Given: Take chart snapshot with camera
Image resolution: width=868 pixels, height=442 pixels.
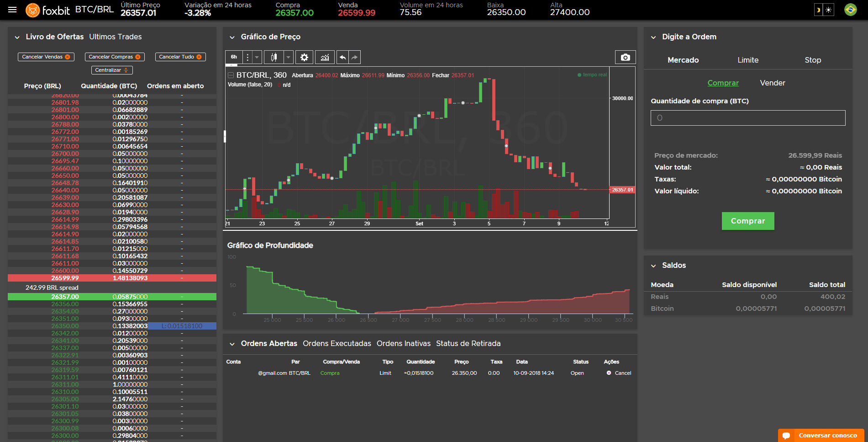Looking at the screenshot, I should [x=626, y=57].
